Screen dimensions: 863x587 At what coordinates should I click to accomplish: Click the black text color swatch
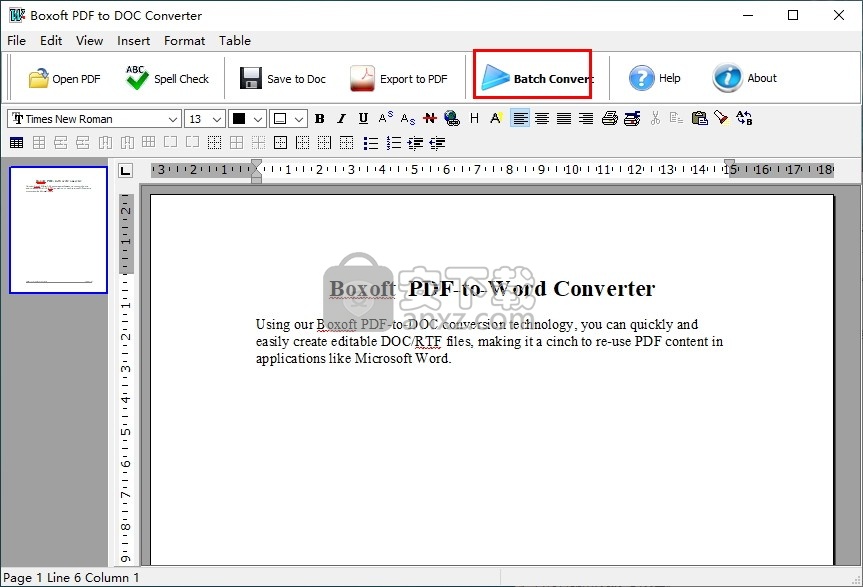(x=239, y=119)
